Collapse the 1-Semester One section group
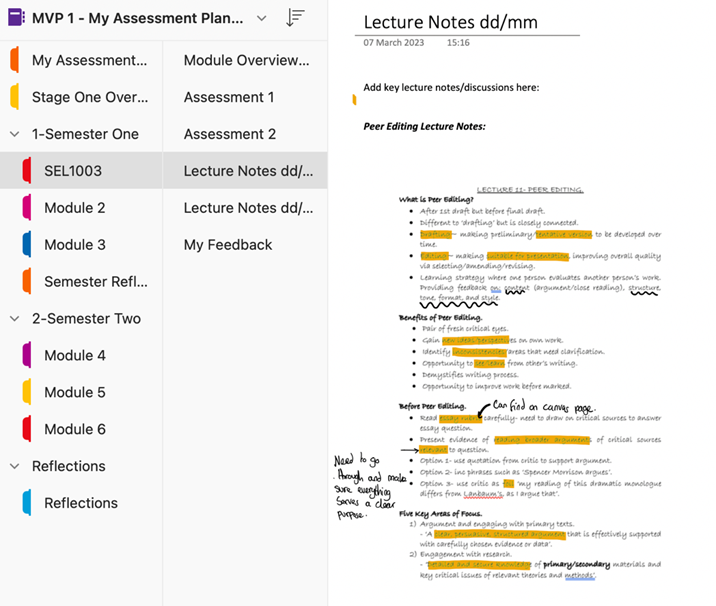This screenshot has height=606, width=716. click(14, 134)
